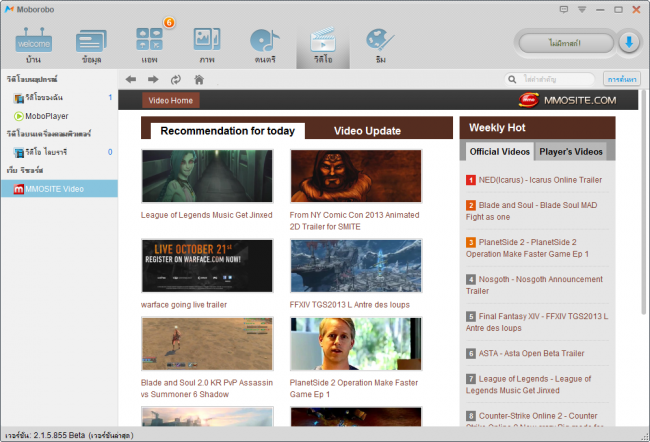Select my videos item in sidebar
650x442 pixels.
59,98
